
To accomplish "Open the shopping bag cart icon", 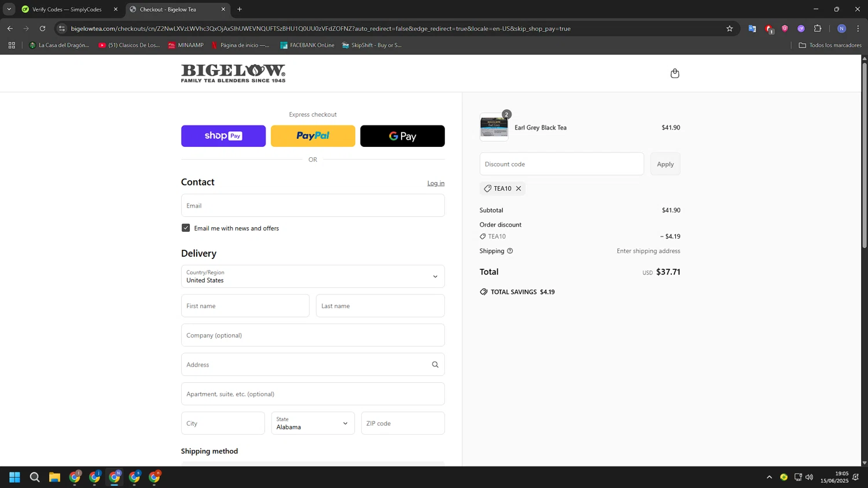I will [x=675, y=73].
